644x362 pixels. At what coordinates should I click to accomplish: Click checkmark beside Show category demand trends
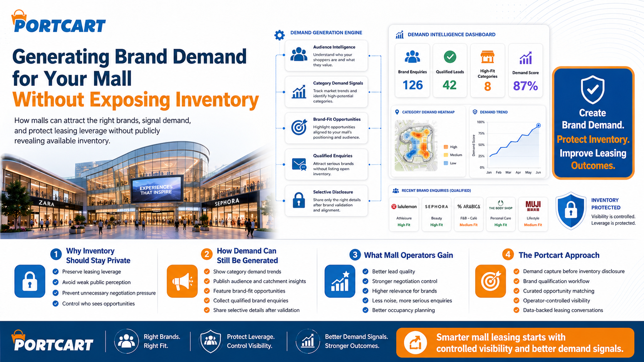click(x=207, y=272)
